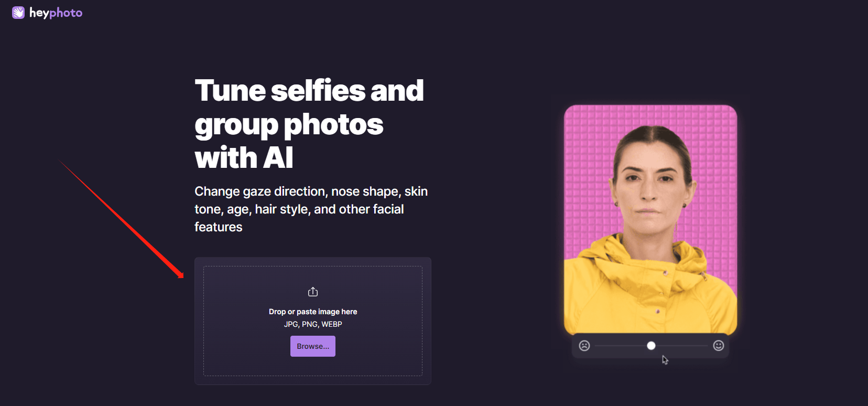Click the "Drop or paste image here" text
868x406 pixels.
[313, 312]
